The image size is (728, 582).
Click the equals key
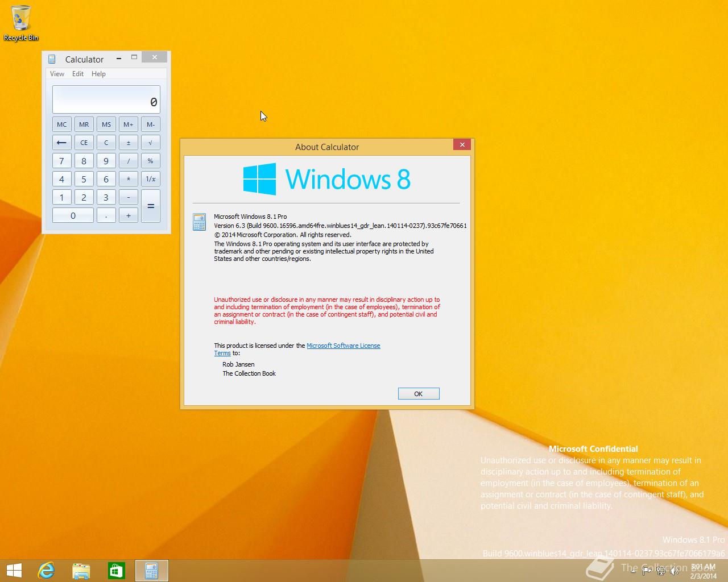pos(151,206)
